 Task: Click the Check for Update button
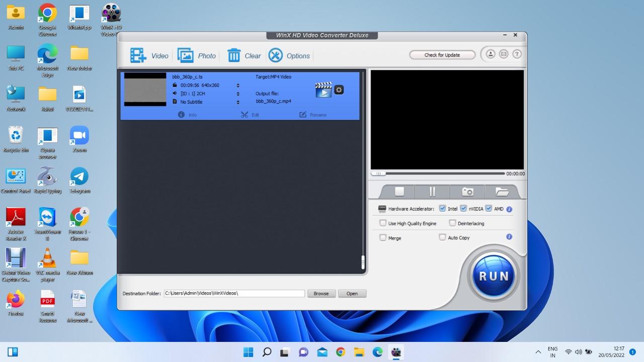coord(442,55)
